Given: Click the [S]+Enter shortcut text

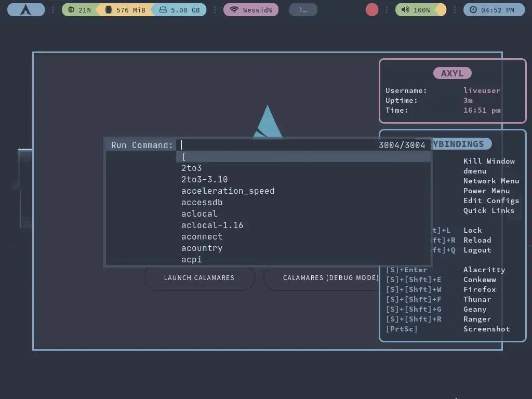Looking at the screenshot, I should [406, 270].
